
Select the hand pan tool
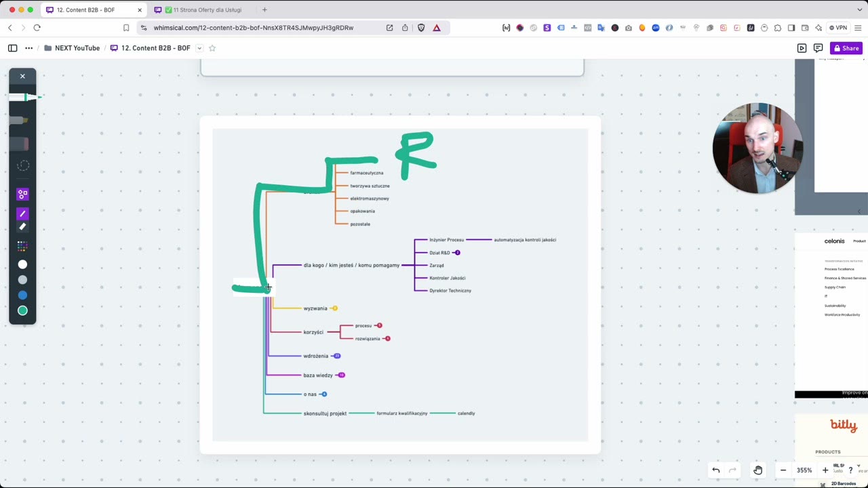pyautogui.click(x=758, y=470)
